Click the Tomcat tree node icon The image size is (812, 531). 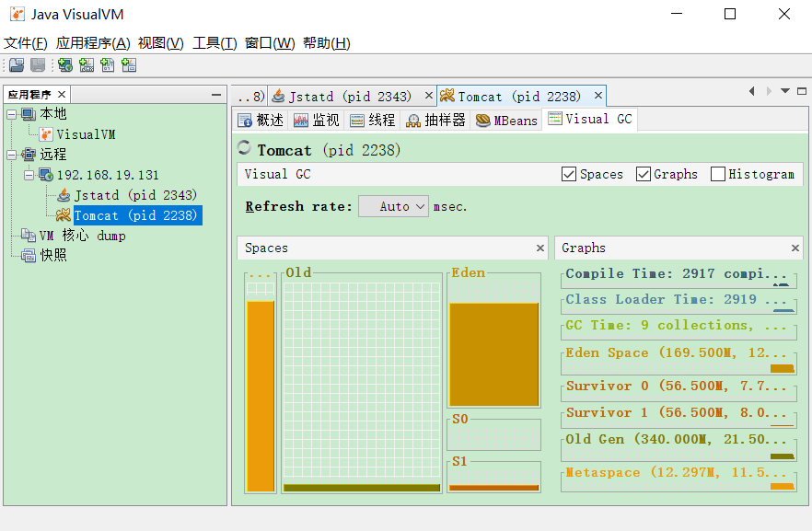[x=64, y=215]
